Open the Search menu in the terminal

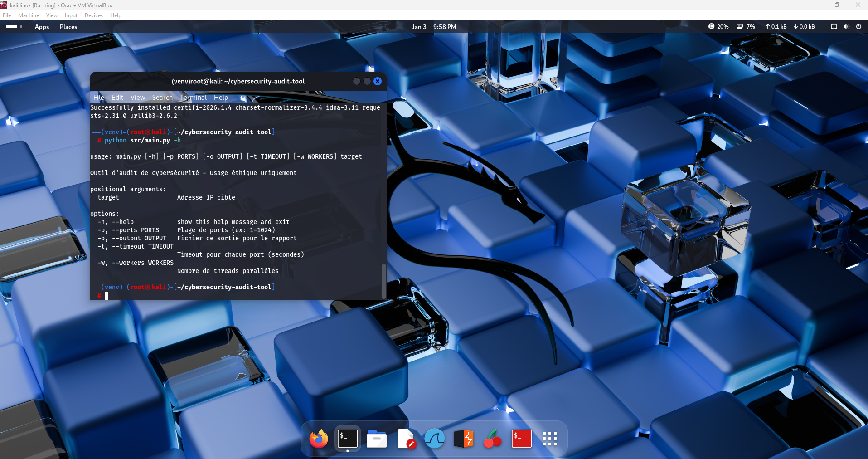coord(162,98)
